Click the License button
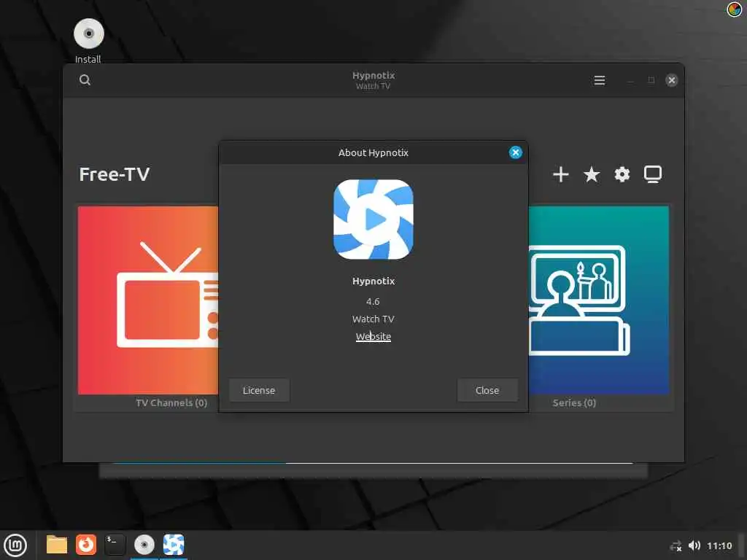 (259, 390)
